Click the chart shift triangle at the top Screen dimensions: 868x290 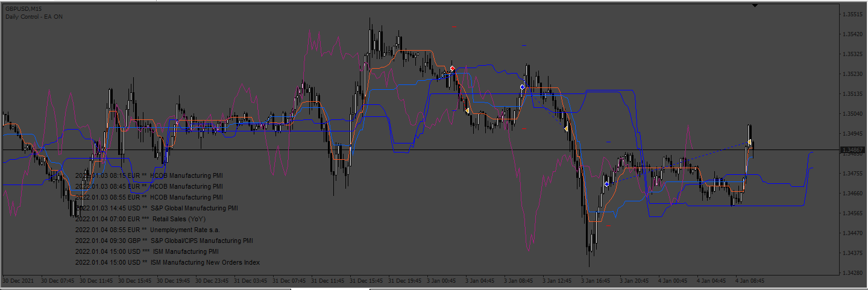755,5
